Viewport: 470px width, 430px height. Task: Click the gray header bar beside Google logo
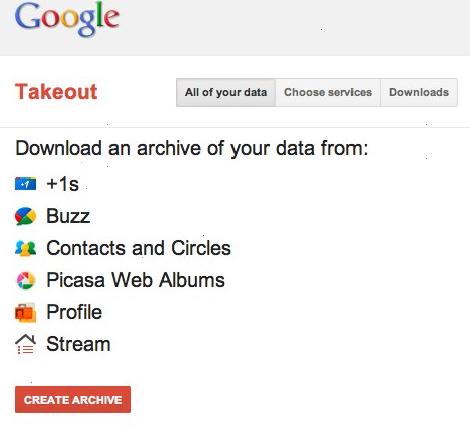293,27
